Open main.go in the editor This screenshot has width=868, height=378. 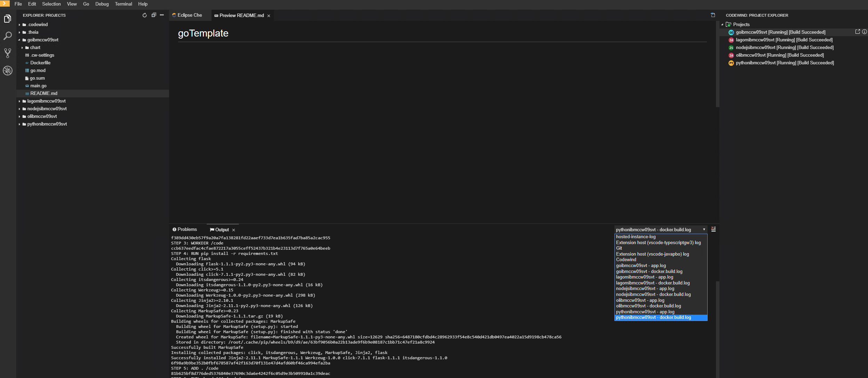39,86
